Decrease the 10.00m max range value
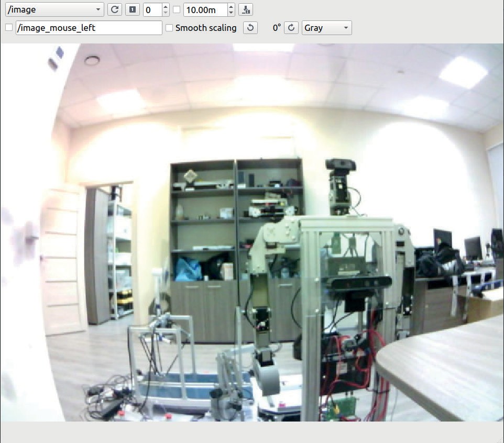This screenshot has height=443, width=504. click(231, 13)
